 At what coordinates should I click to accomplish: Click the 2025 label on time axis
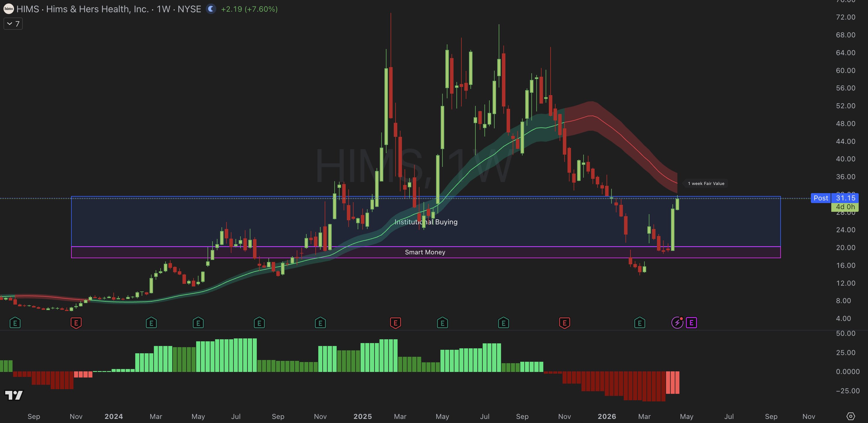click(x=362, y=416)
